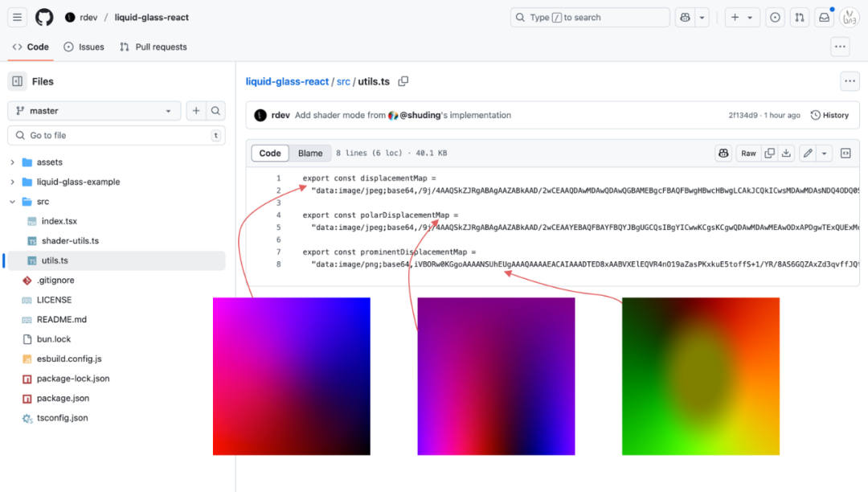This screenshot has width=868, height=492.
Task: Open issues icon in top header
Action: click(775, 17)
